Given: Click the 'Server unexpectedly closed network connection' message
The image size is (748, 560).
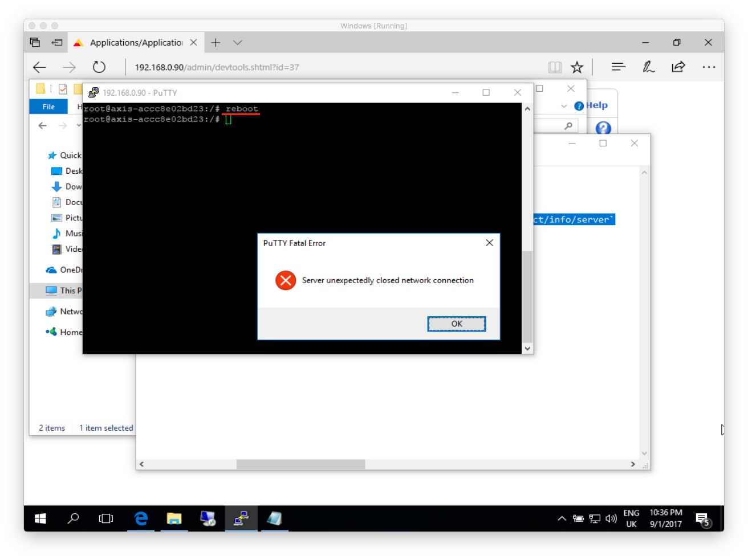Looking at the screenshot, I should click(x=388, y=280).
